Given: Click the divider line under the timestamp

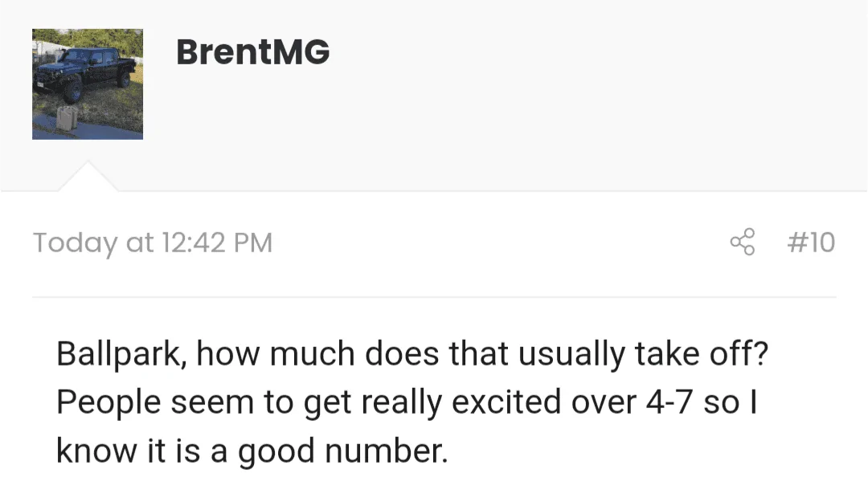Looking at the screenshot, I should 434,297.
